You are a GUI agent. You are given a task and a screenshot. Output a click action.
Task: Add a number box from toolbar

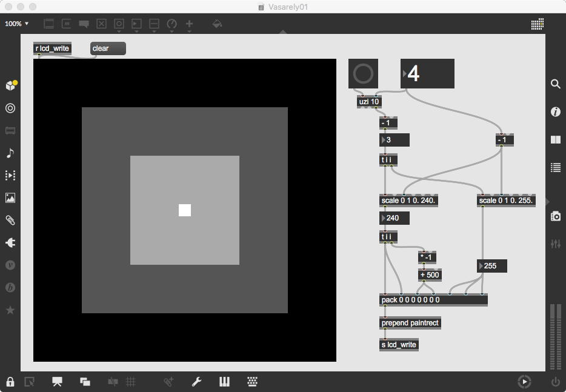(136, 24)
